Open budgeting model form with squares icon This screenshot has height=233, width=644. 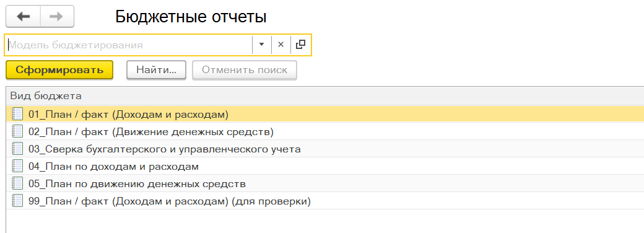301,45
